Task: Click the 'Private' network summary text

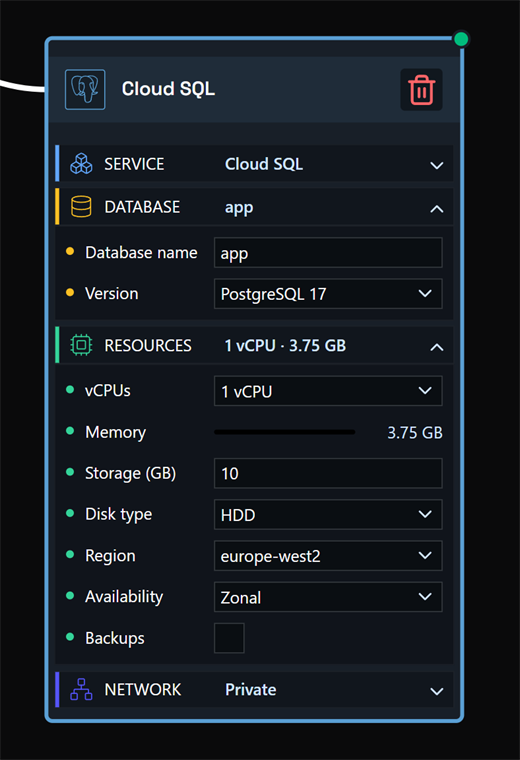Action: click(251, 689)
